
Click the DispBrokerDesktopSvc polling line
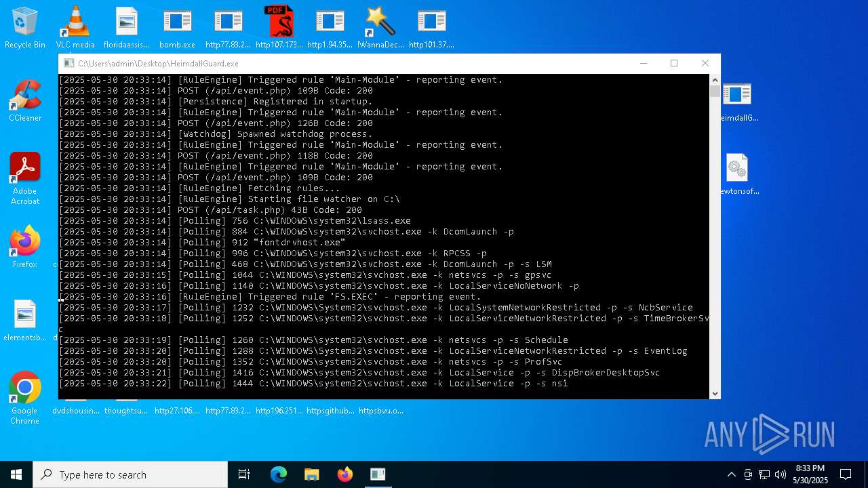click(359, 373)
